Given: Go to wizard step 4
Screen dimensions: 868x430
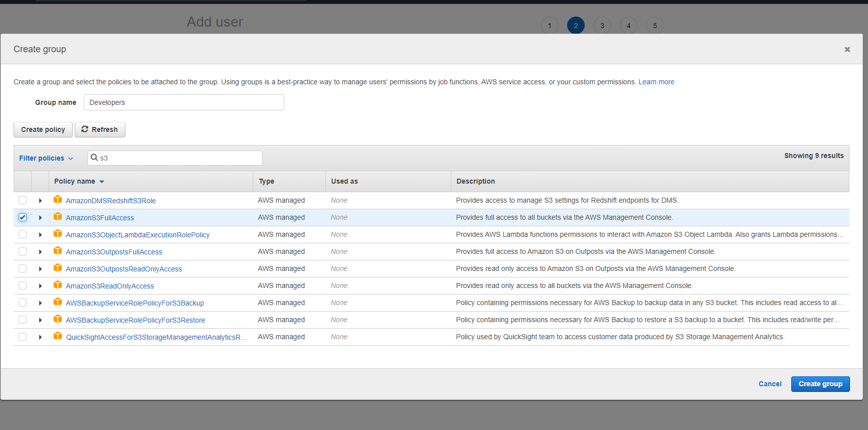Looking at the screenshot, I should click(628, 26).
